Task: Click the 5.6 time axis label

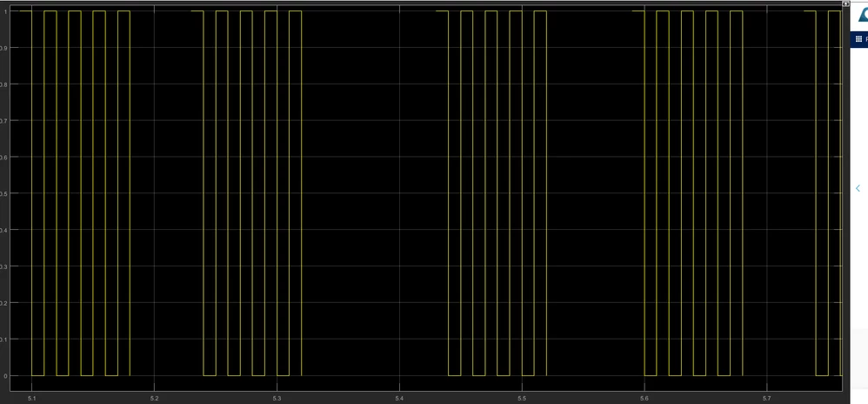Action: click(644, 399)
